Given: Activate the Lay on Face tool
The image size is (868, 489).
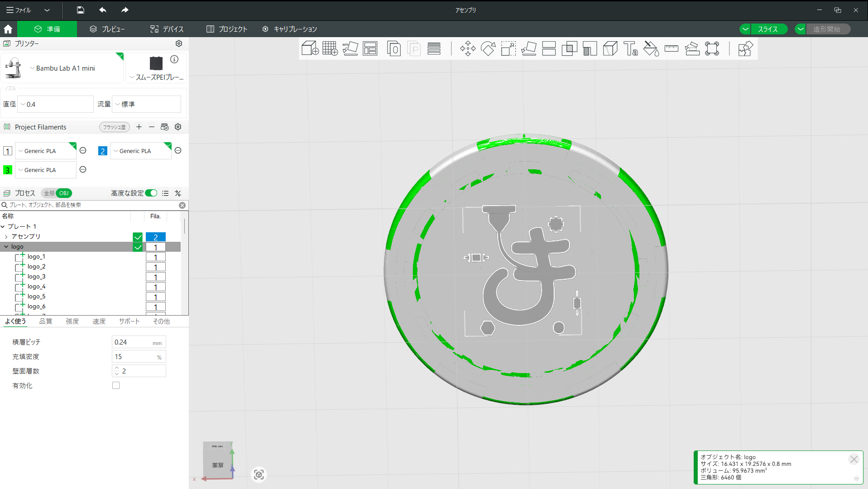Looking at the screenshot, I should click(529, 48).
